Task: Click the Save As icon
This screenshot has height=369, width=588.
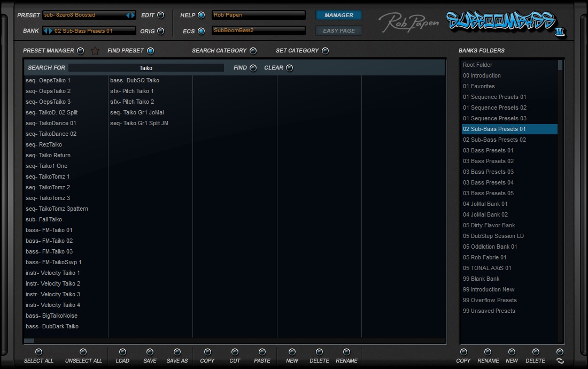Action: (x=177, y=353)
